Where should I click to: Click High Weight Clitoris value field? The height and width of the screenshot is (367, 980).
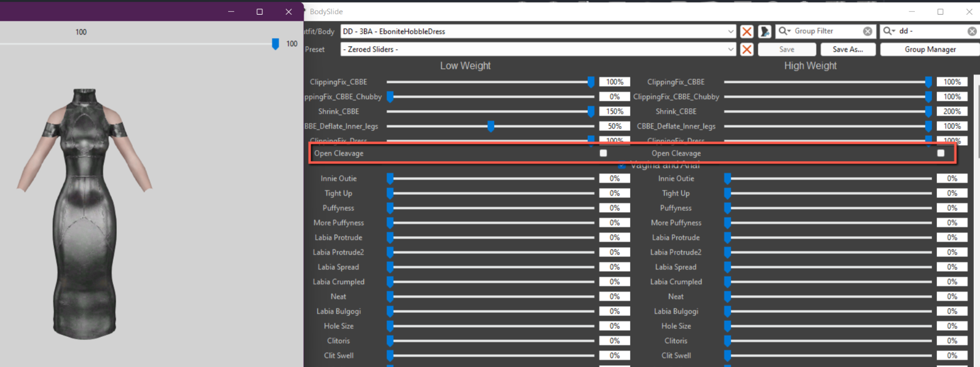pos(952,341)
